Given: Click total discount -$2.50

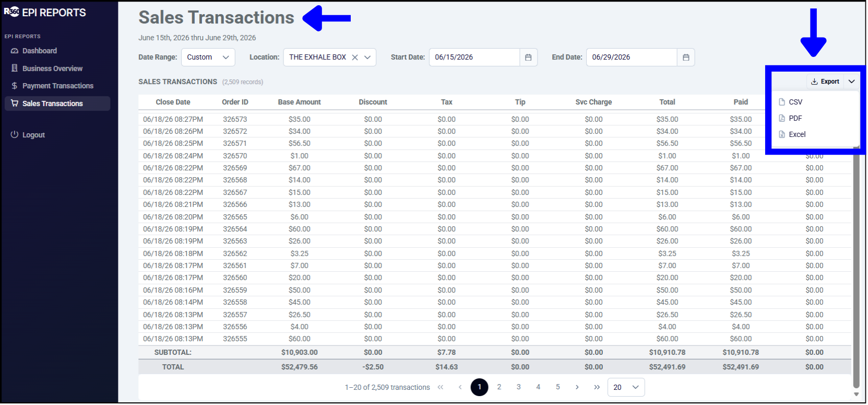Looking at the screenshot, I should (x=373, y=367).
